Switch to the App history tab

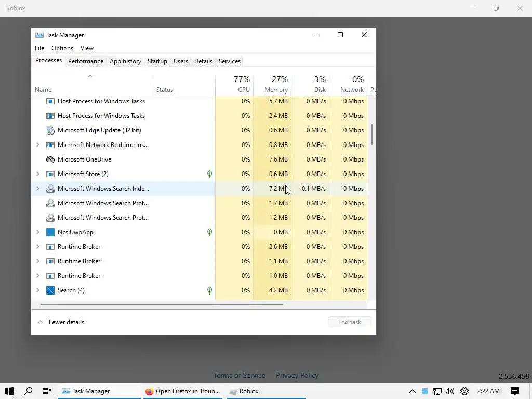click(125, 61)
